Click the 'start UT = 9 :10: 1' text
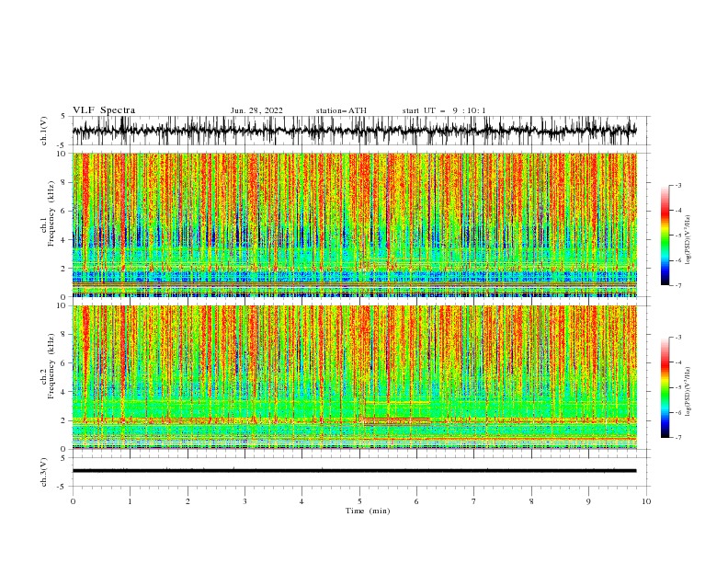 click(444, 110)
